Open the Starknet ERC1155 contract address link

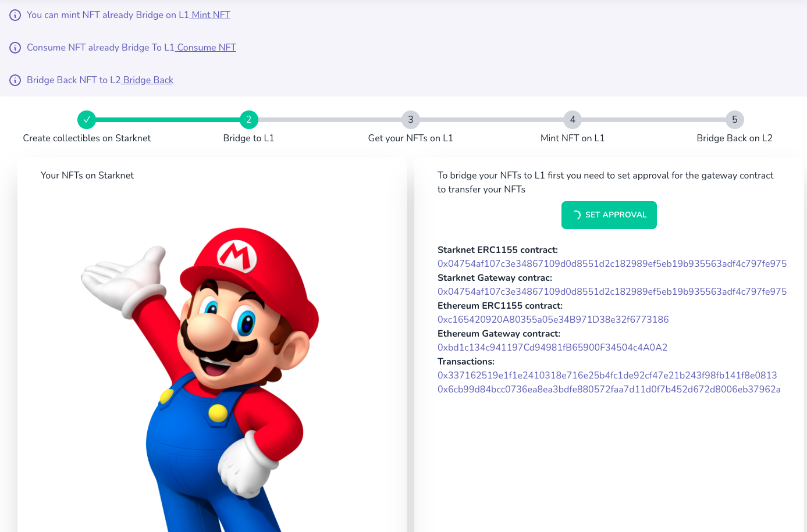(612, 263)
